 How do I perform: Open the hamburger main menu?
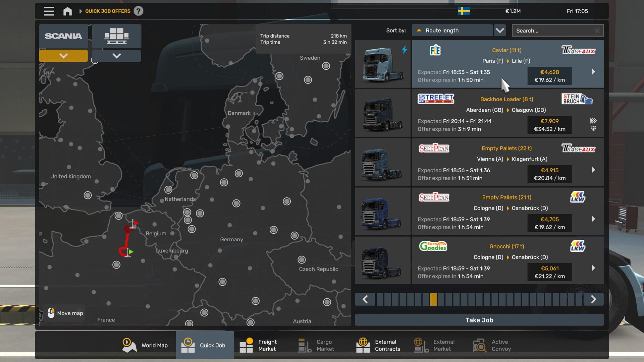(x=48, y=11)
